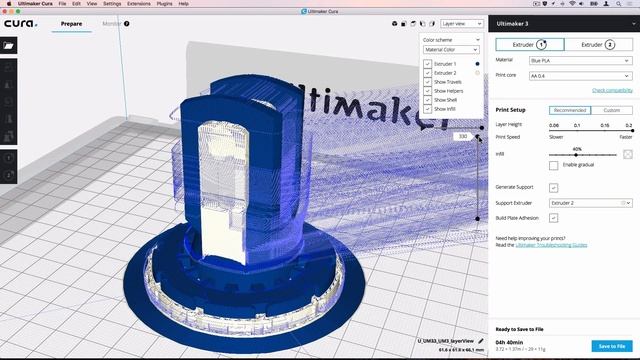Select the Rotate tool in left toolbar
Image resolution: width=640 pixels, height=360 pixels.
click(x=9, y=102)
